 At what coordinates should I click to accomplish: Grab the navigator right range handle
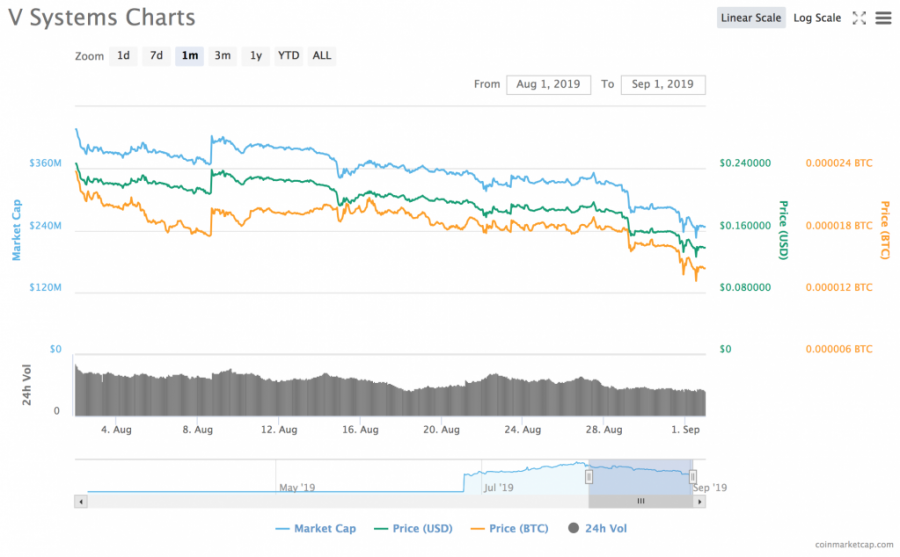[x=693, y=477]
